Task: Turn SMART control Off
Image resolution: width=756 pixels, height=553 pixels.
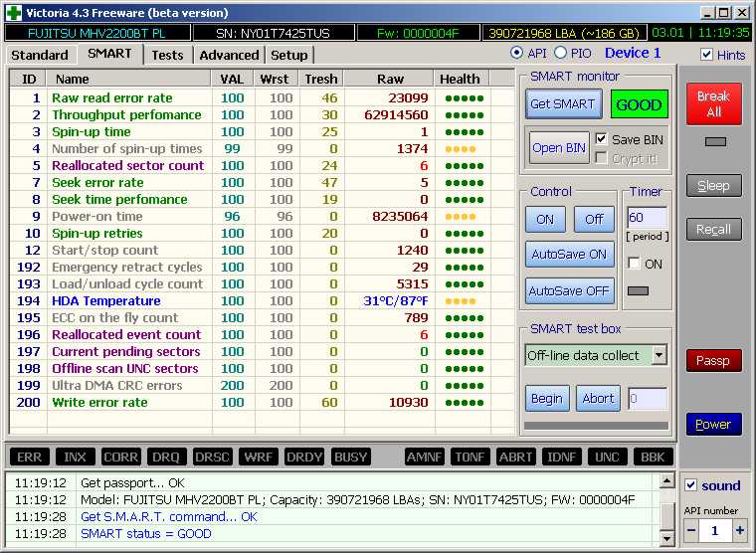Action: point(594,220)
